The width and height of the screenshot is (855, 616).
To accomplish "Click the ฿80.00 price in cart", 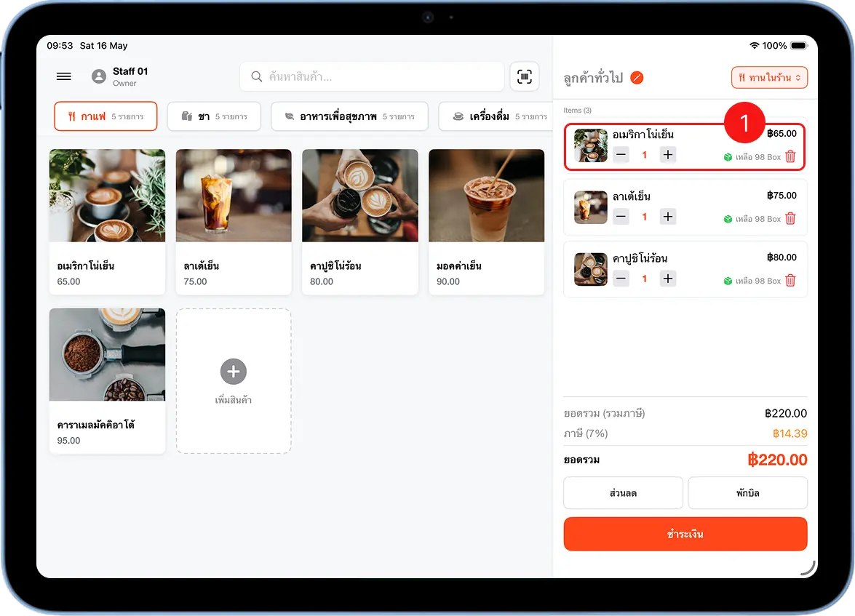I will [782, 257].
